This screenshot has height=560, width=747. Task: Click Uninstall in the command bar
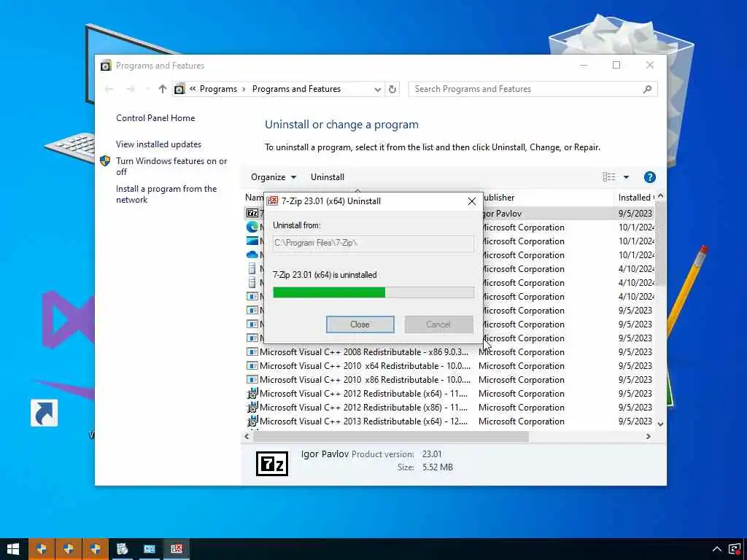(x=328, y=177)
